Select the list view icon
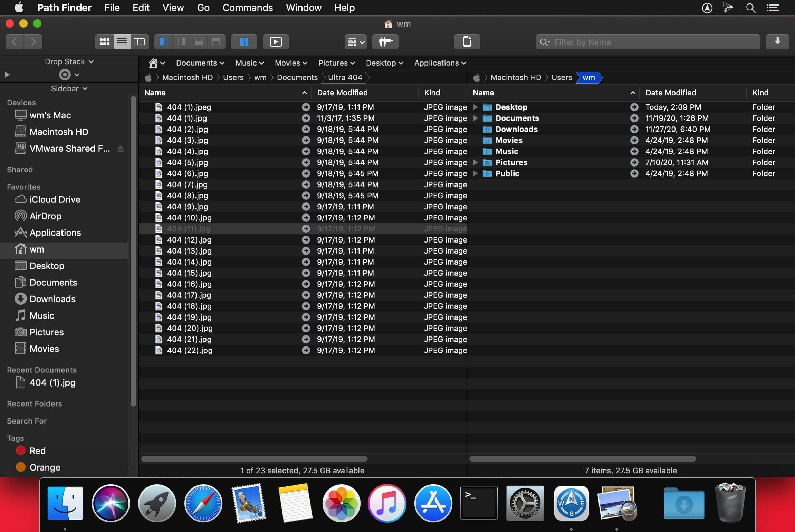This screenshot has height=532, width=795. [121, 41]
